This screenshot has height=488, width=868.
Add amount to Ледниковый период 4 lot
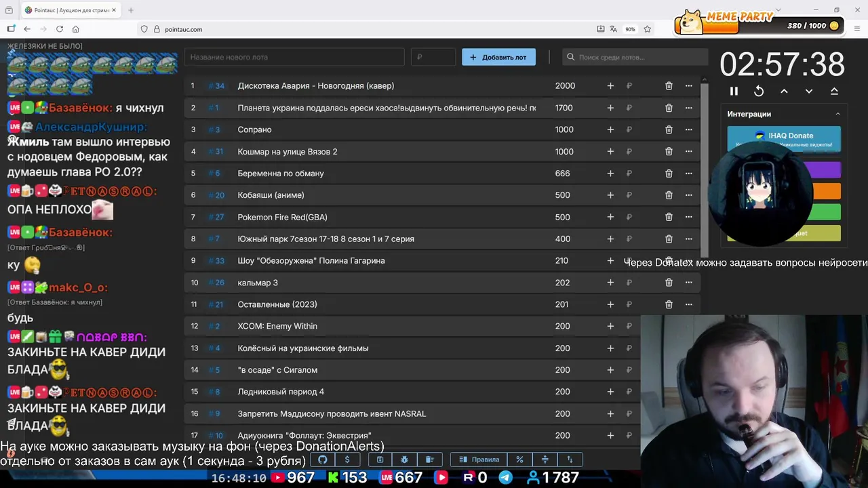tap(610, 392)
